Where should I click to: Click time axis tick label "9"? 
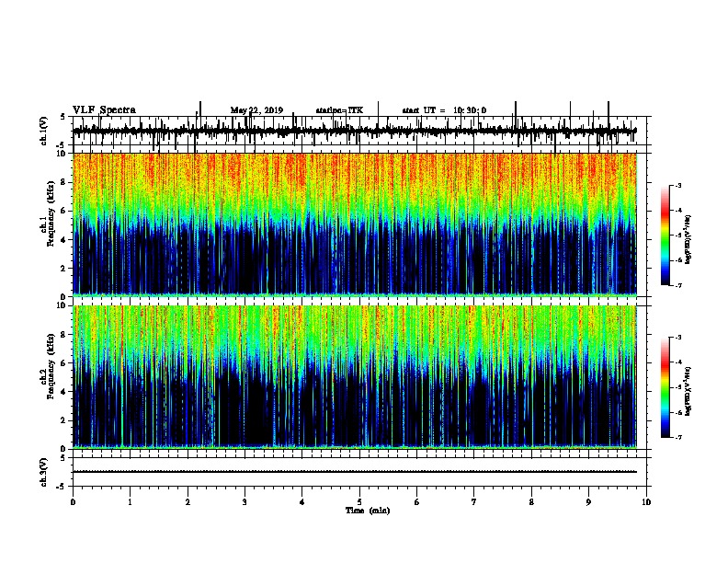(x=588, y=502)
